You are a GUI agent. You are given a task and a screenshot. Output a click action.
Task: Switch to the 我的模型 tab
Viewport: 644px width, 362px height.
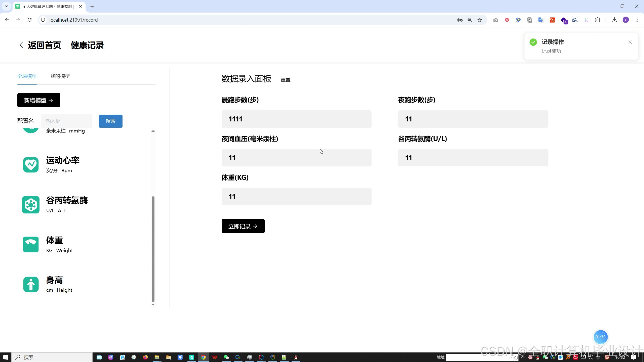tap(60, 76)
